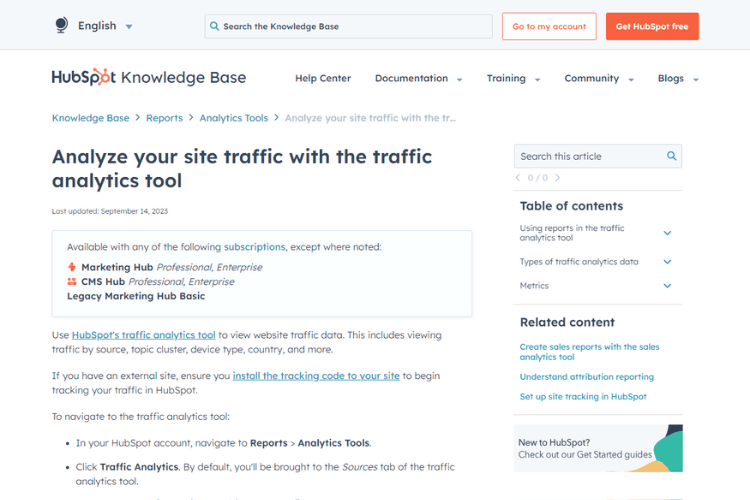Open HubSpot's traffic analytics tool link
Screen dimensions: 750x500
(143, 335)
